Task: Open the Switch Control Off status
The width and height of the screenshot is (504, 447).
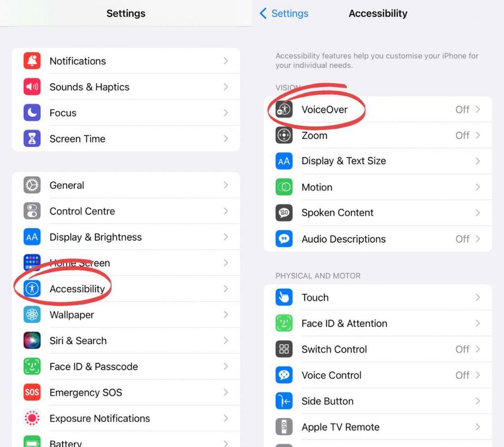Action: point(462,349)
